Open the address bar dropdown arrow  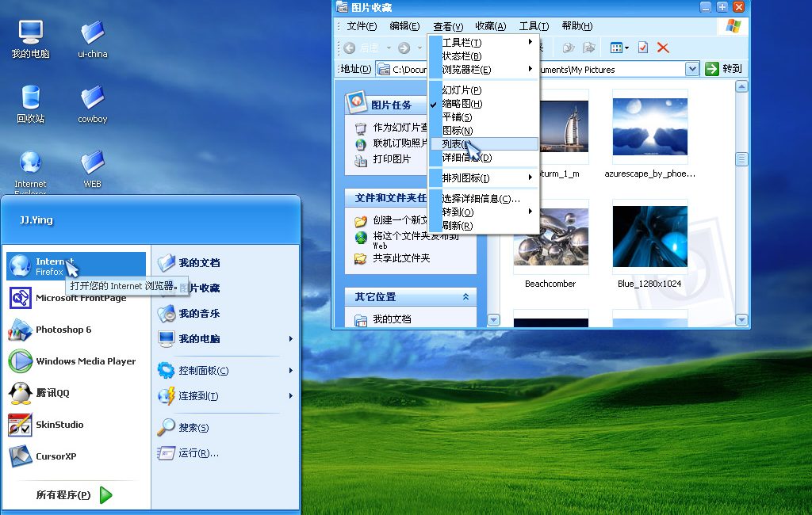click(691, 69)
